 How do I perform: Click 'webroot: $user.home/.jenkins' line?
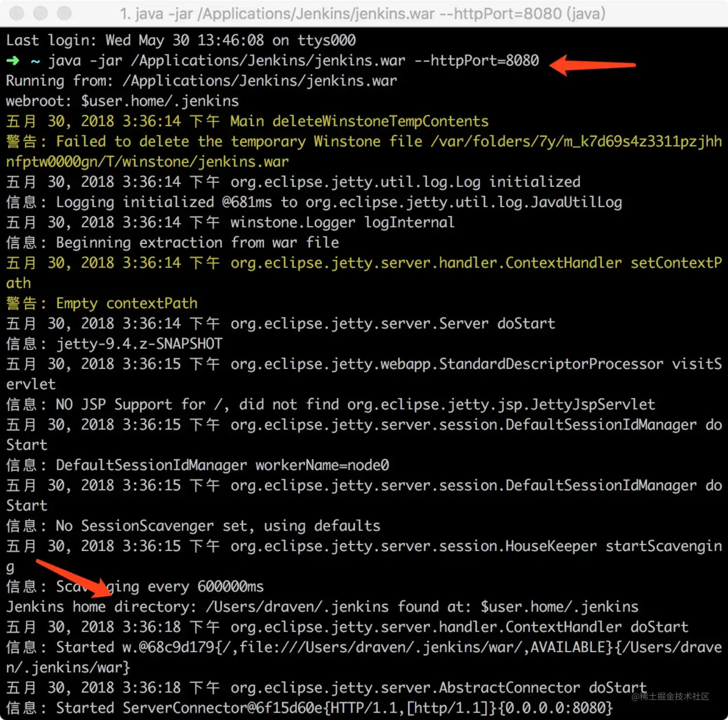coord(122,101)
